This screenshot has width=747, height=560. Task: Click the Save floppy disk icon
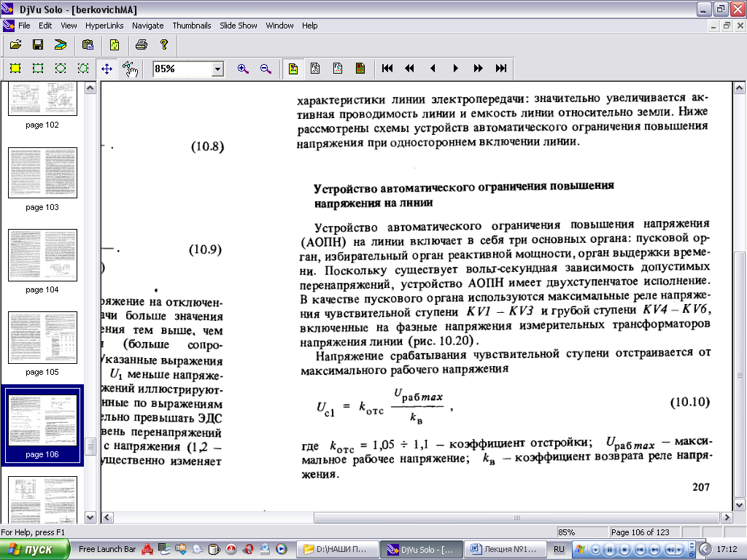tap(38, 44)
